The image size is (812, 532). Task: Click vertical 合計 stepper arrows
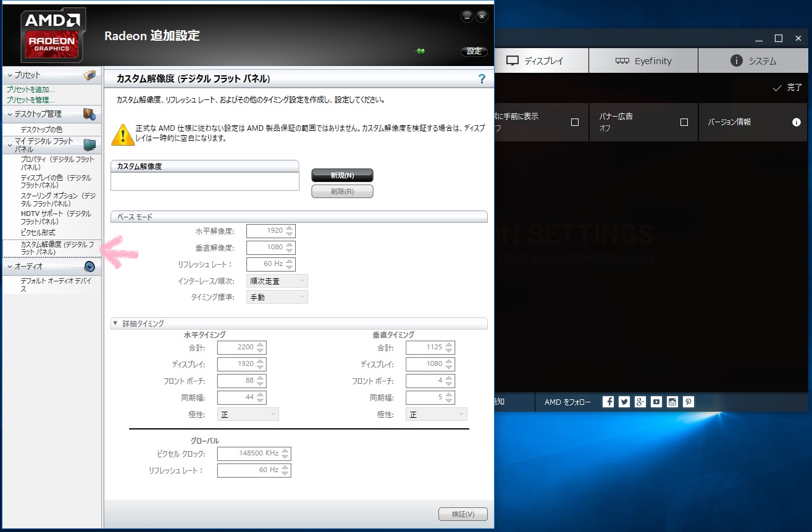pyautogui.click(x=450, y=347)
